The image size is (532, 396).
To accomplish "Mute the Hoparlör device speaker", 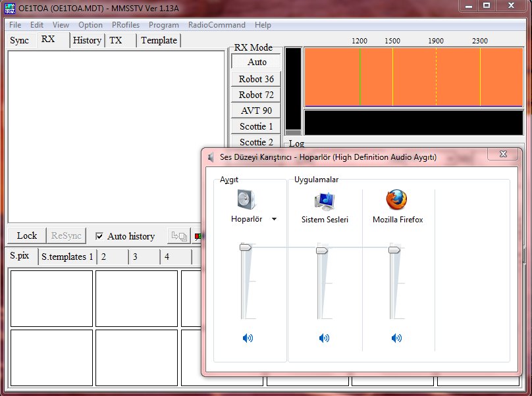I will pos(248,338).
